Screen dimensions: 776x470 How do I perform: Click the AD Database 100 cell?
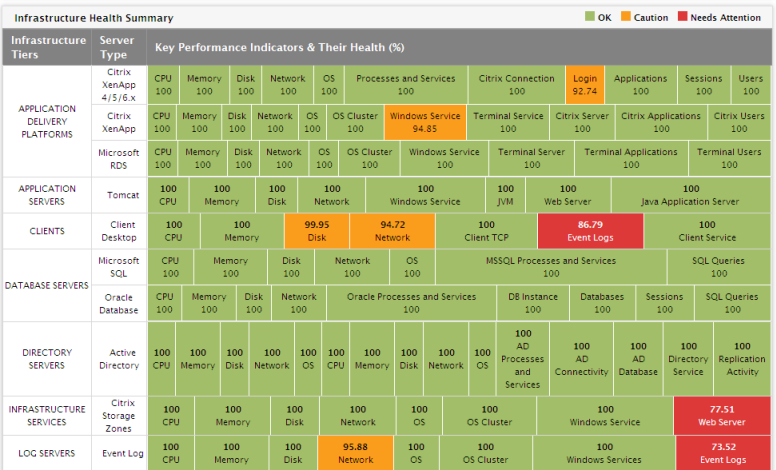click(x=638, y=359)
